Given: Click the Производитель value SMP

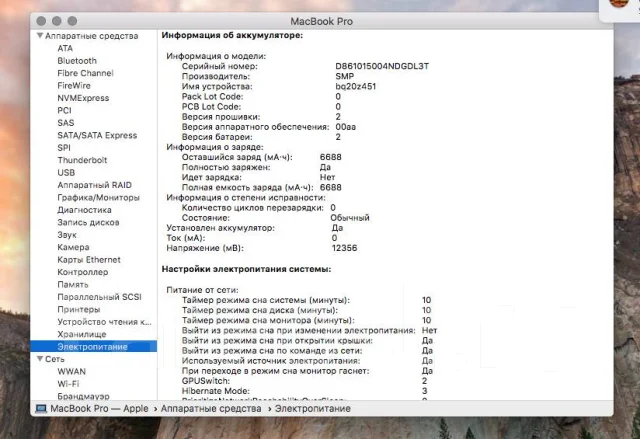Looking at the screenshot, I should (344, 76).
